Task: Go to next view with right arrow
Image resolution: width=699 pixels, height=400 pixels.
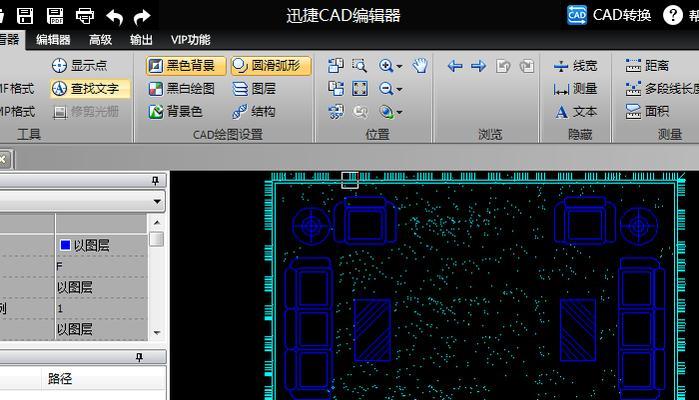Action: tap(479, 66)
